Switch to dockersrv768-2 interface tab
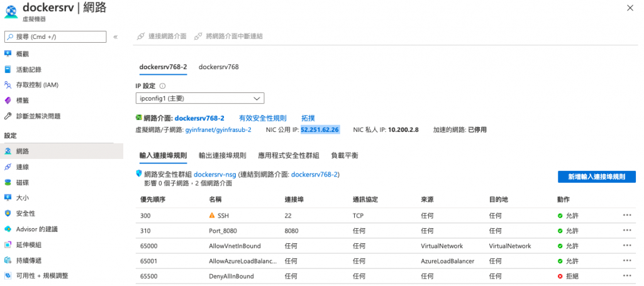644x286 pixels. point(164,67)
